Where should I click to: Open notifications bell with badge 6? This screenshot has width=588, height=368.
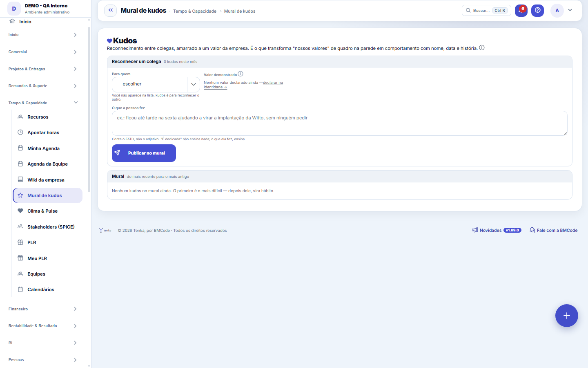[x=521, y=10]
